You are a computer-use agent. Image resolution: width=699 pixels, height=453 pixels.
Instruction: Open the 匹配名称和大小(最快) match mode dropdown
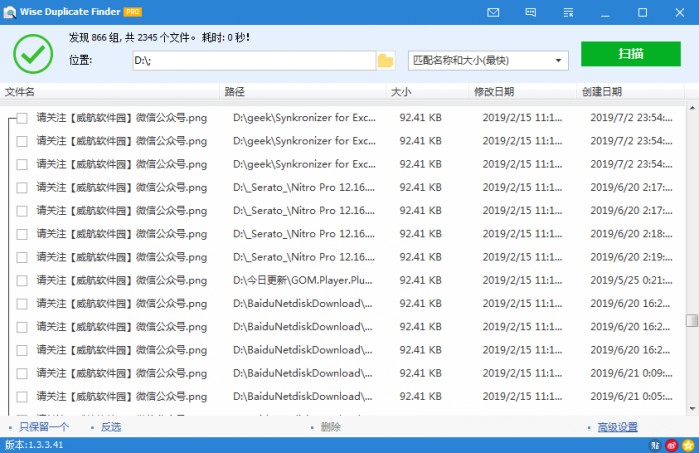click(488, 61)
